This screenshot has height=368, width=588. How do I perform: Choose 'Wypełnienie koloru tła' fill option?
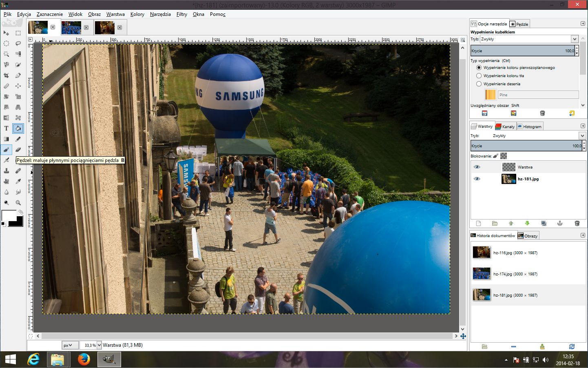(x=500, y=76)
